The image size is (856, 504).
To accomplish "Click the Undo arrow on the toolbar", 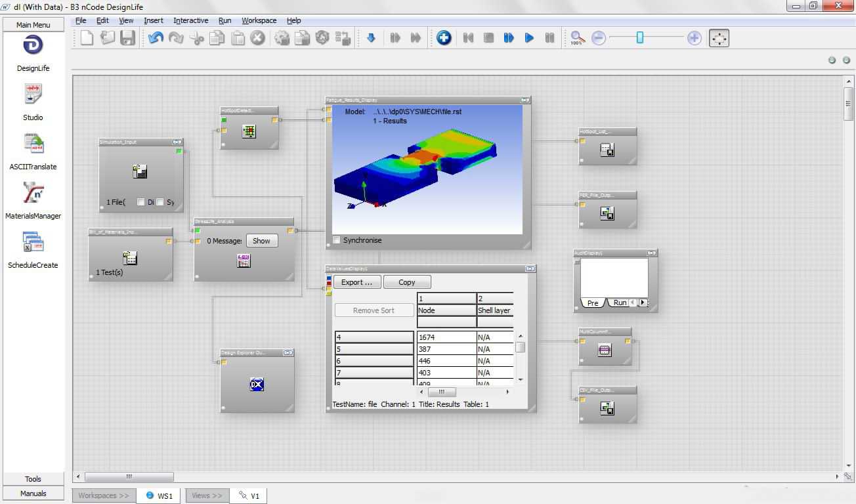I will click(154, 37).
